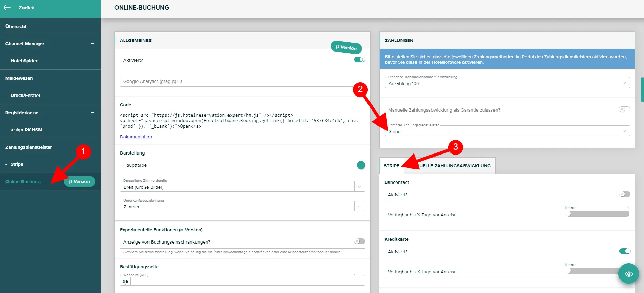Click the Bancontact 'Verfügbar bis X Tage' slider
Screen dimensions: 644x293
598,214
